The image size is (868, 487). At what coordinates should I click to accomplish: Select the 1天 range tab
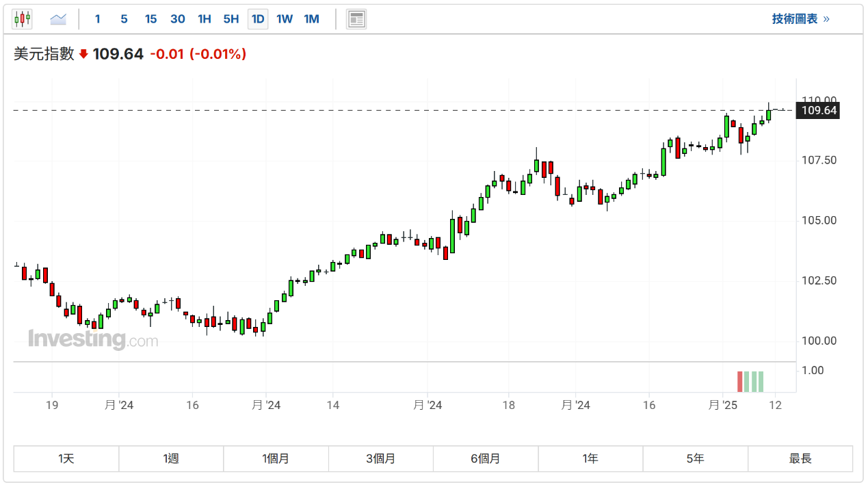pyautogui.click(x=66, y=458)
